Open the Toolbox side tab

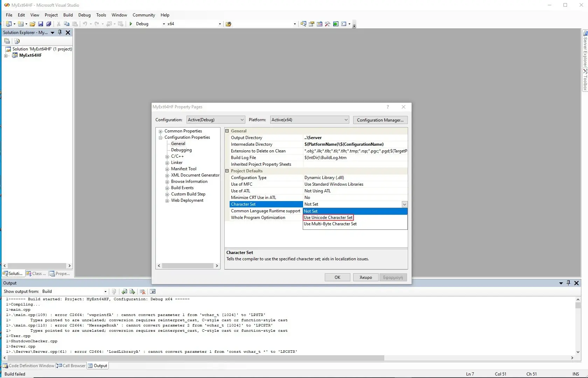pos(585,80)
